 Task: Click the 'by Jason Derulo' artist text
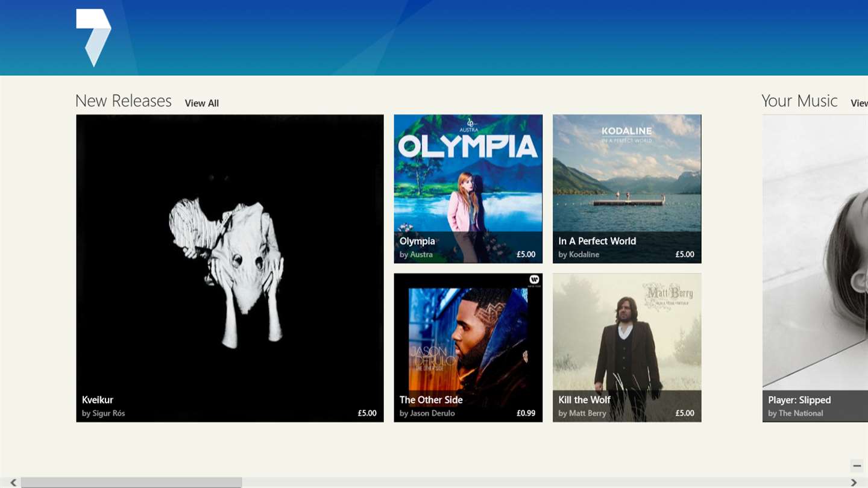[x=427, y=413]
